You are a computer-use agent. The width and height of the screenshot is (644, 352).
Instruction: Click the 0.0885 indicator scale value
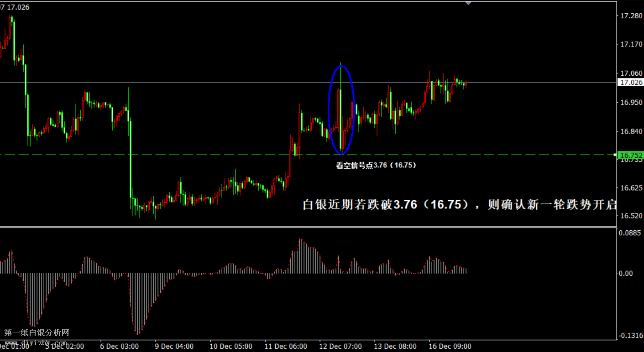630,233
